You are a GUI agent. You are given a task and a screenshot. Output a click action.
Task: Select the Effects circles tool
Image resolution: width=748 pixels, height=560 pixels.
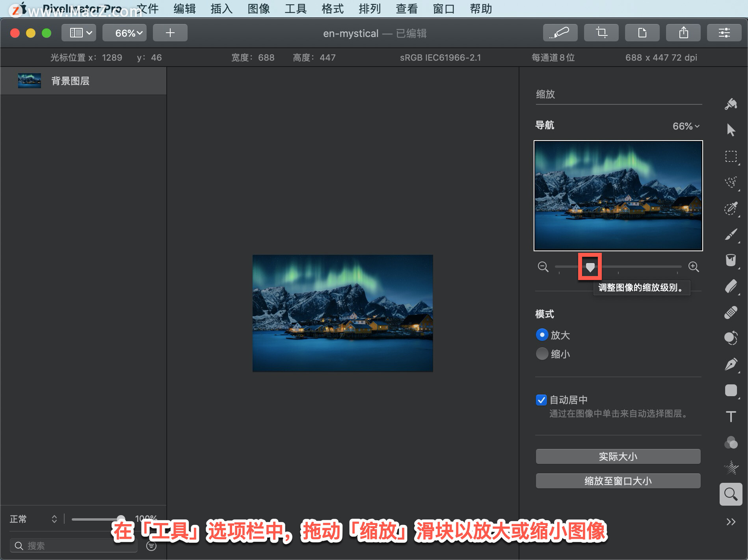click(731, 442)
